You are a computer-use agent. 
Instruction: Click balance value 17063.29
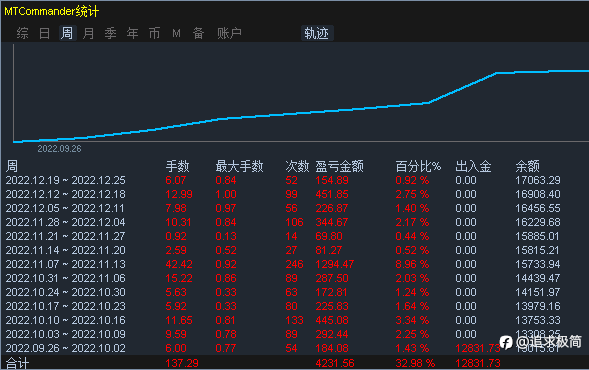(x=538, y=180)
